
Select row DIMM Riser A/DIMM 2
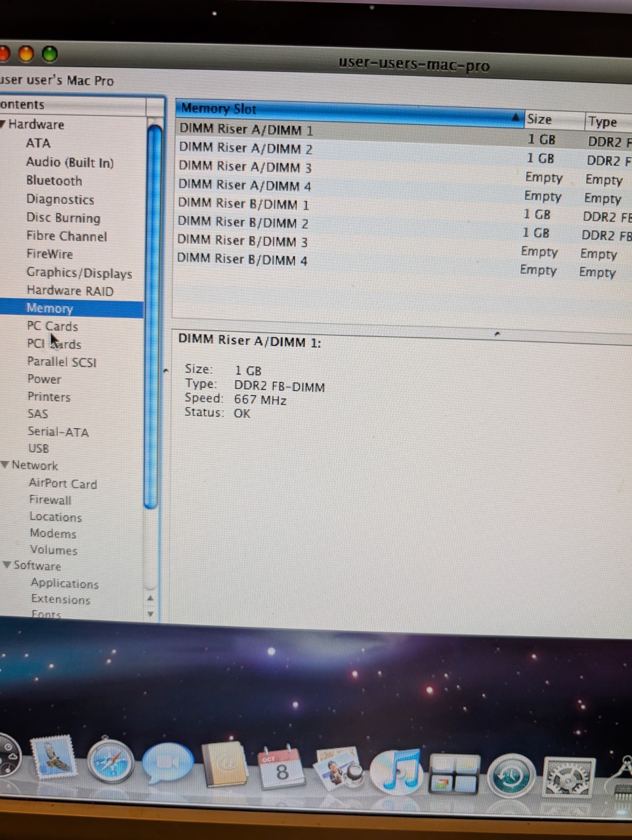point(404,153)
